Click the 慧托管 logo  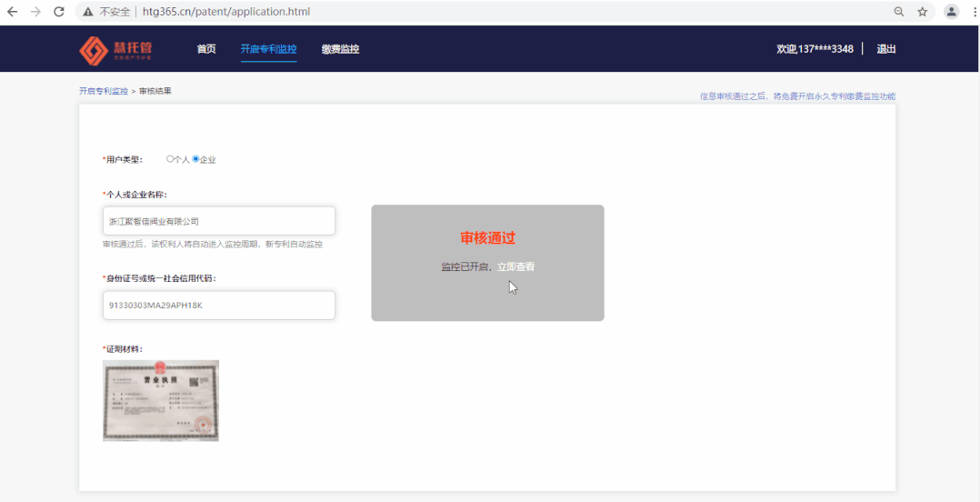coord(115,50)
